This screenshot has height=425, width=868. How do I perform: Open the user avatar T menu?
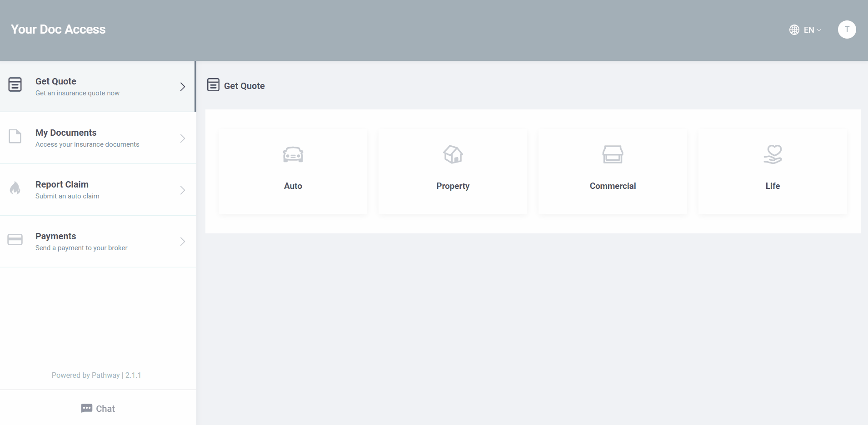click(847, 30)
